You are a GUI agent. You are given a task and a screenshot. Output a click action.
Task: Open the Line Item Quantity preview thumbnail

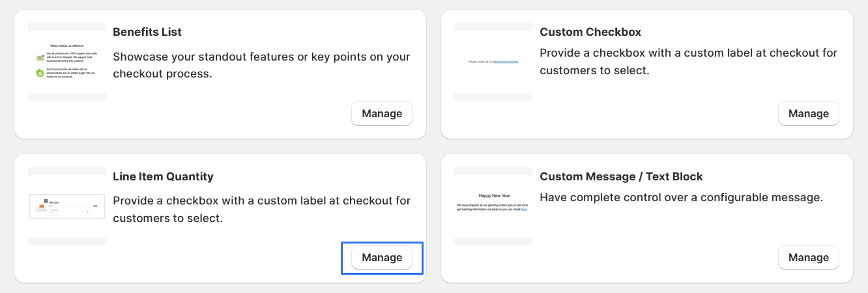pos(67,206)
